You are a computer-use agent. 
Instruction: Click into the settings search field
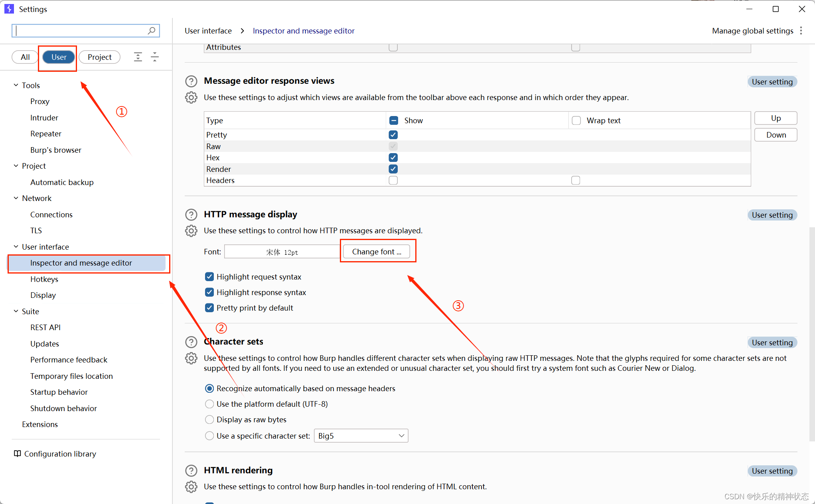(80, 31)
